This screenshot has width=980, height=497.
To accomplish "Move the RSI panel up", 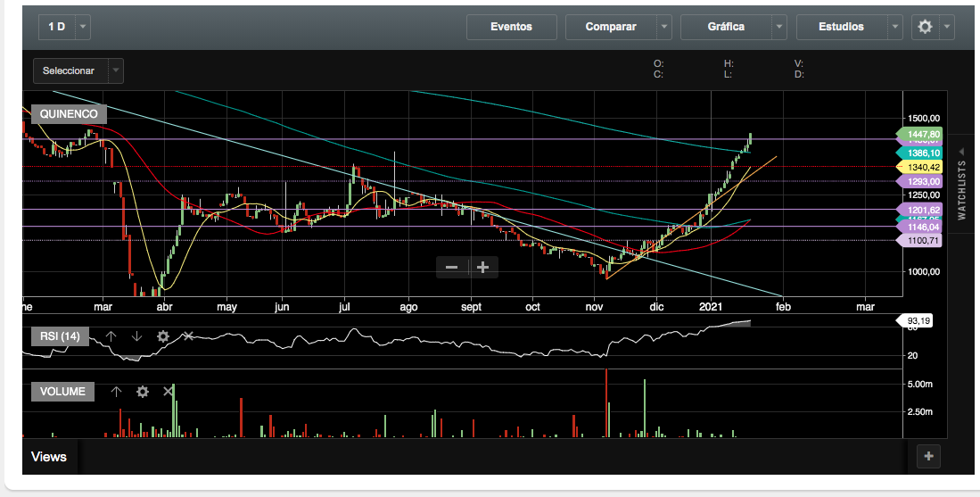I will pyautogui.click(x=111, y=336).
